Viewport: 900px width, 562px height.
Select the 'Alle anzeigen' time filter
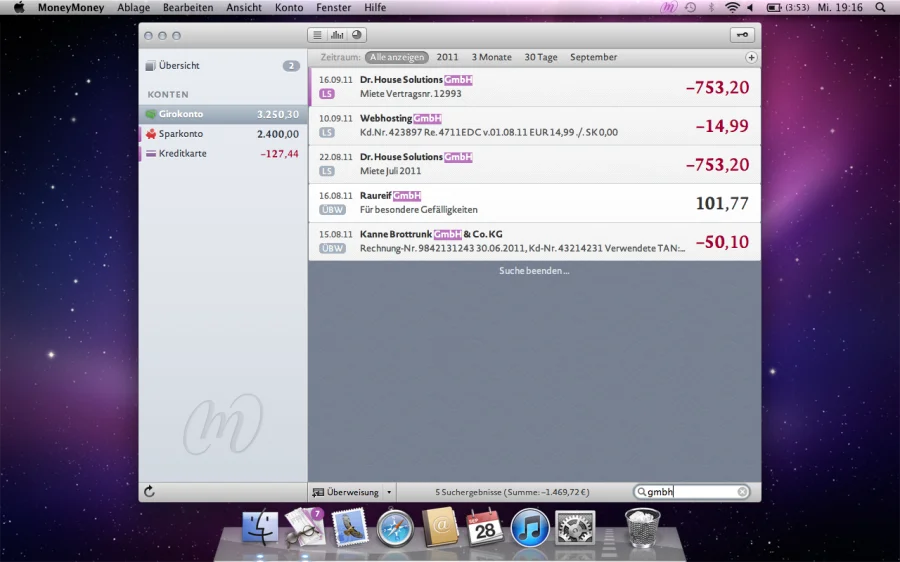click(x=396, y=58)
